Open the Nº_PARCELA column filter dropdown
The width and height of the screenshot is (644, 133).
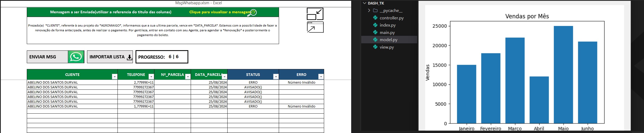188,77
